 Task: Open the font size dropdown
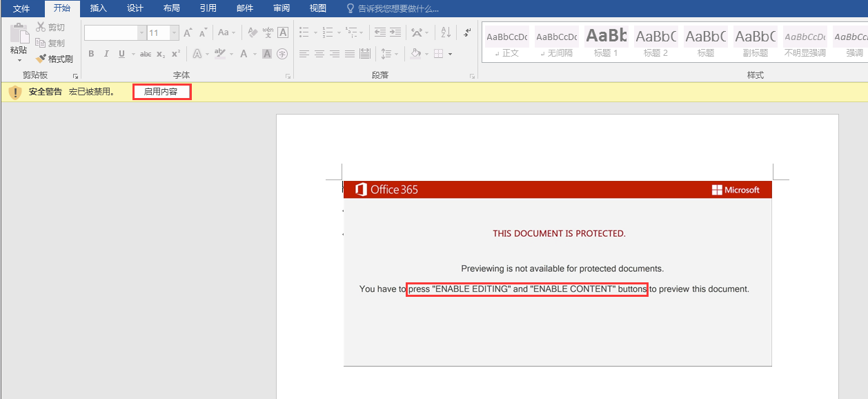pos(175,33)
